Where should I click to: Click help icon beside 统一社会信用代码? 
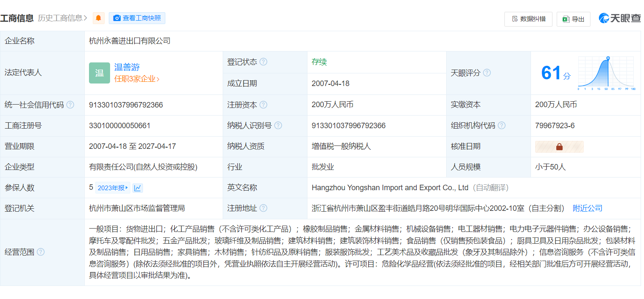70,105
